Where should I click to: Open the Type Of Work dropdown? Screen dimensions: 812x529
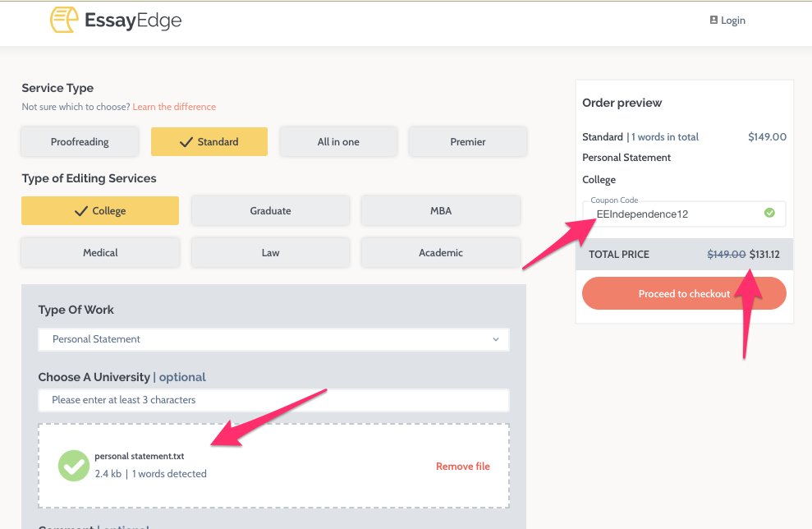coord(273,339)
